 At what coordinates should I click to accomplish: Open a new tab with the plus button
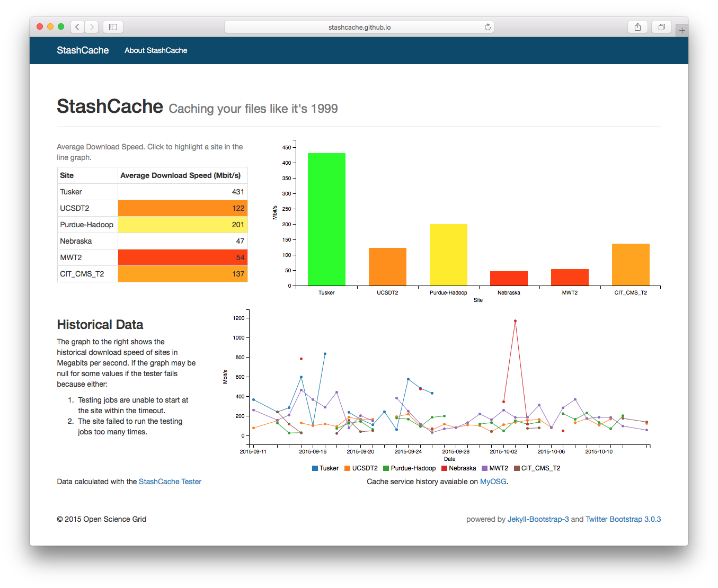(682, 30)
